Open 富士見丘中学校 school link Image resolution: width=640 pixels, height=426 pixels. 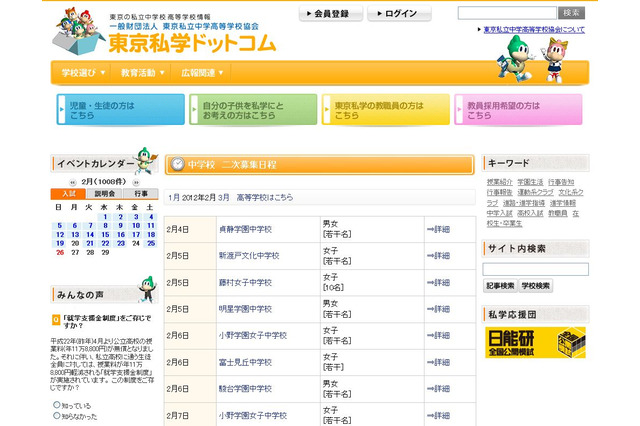pos(245,362)
